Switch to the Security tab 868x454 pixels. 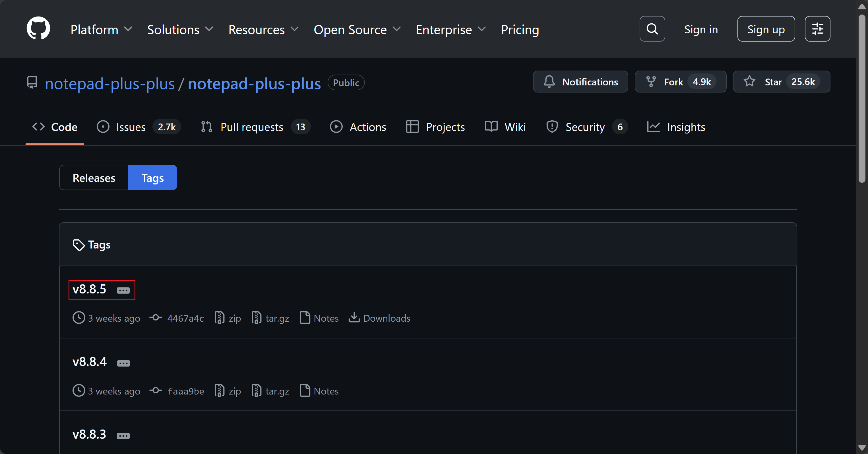[586, 127]
